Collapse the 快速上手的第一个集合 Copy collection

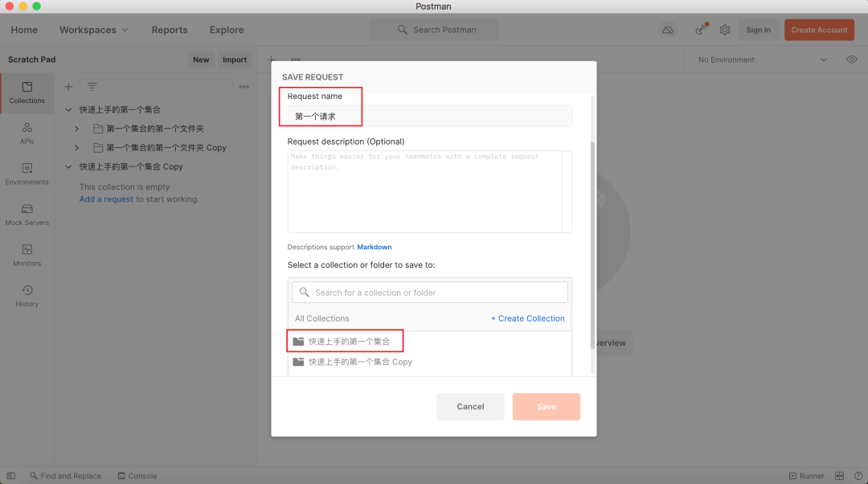pos(68,166)
